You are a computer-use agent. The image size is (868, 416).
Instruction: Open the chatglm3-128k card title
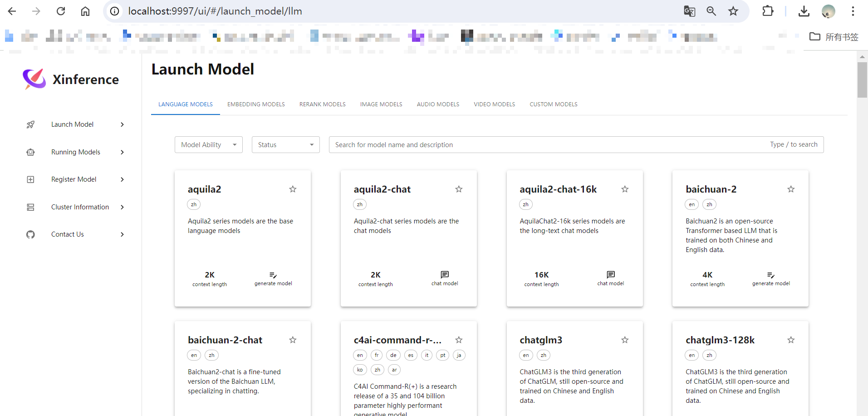[x=720, y=340]
